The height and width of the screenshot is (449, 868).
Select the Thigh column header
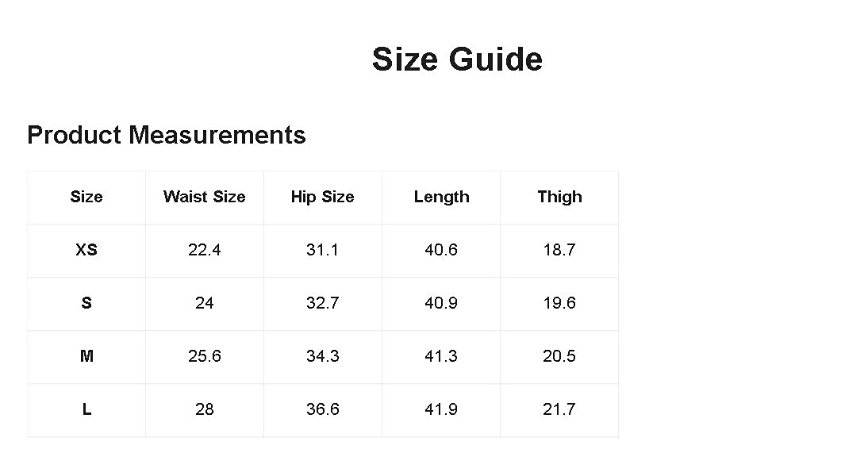click(559, 197)
